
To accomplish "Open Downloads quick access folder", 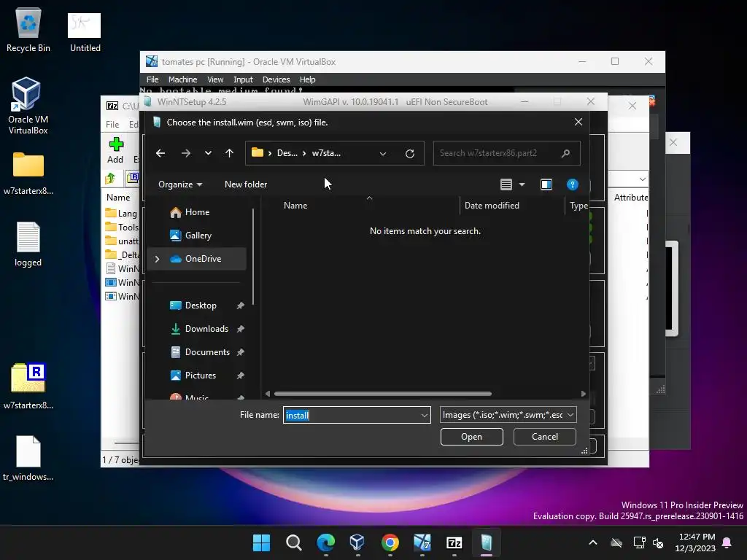I will [x=199, y=329].
